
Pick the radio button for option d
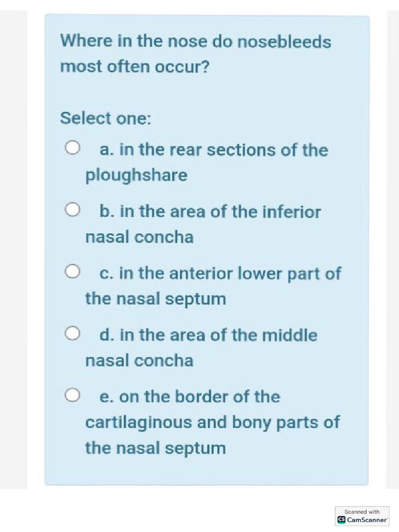tap(73, 334)
